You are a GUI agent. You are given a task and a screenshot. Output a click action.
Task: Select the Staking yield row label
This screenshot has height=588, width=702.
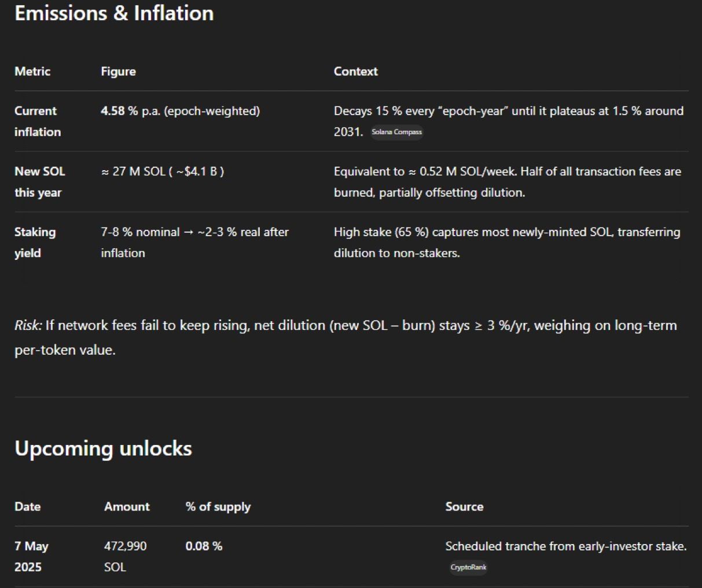click(35, 242)
